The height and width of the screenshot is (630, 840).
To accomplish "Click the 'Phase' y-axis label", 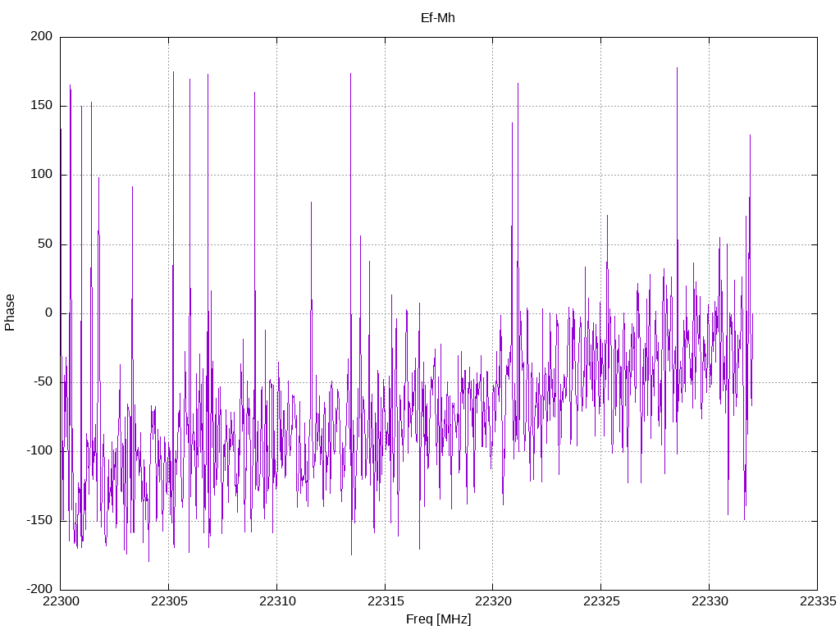I will pos(10,313).
